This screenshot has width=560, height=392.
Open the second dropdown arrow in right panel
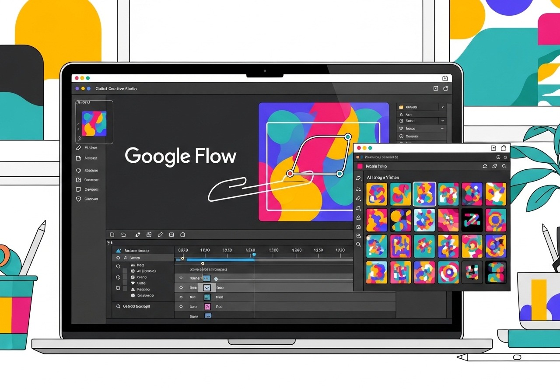pyautogui.click(x=442, y=121)
